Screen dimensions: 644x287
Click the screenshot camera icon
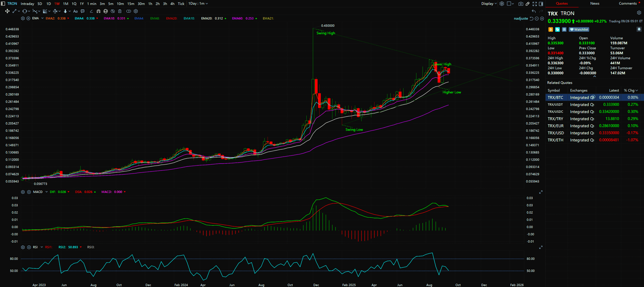coord(520,4)
